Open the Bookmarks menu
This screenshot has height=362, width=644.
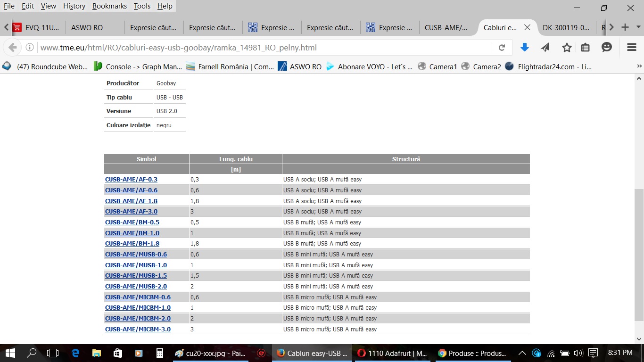click(x=109, y=6)
